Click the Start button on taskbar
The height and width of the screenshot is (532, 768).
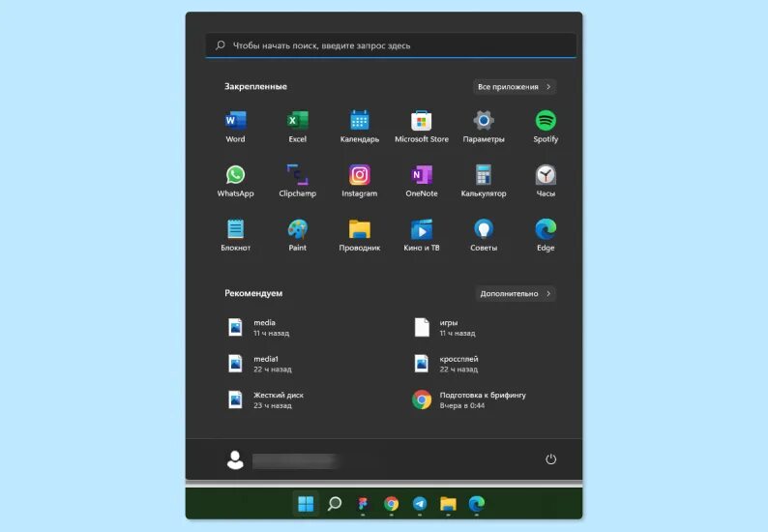[306, 503]
